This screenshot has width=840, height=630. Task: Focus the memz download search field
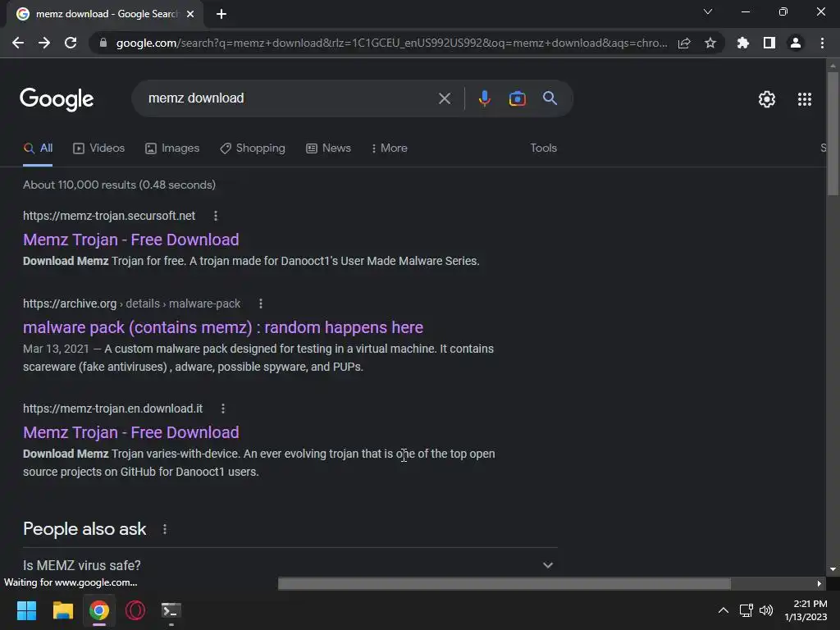[x=290, y=98]
